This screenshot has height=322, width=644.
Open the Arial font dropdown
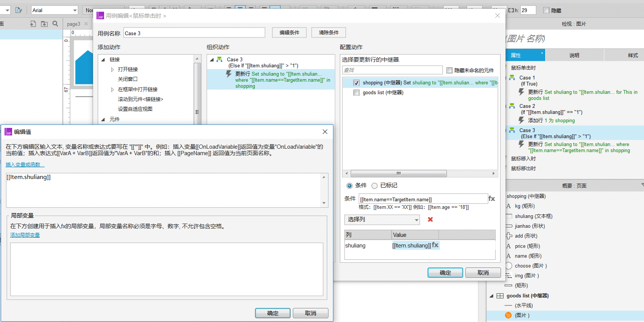tap(55, 10)
